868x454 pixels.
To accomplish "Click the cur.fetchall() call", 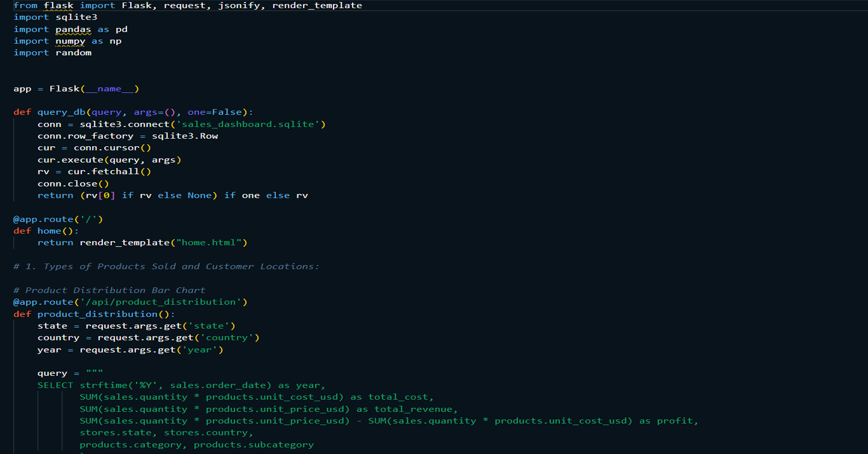I will tap(109, 172).
